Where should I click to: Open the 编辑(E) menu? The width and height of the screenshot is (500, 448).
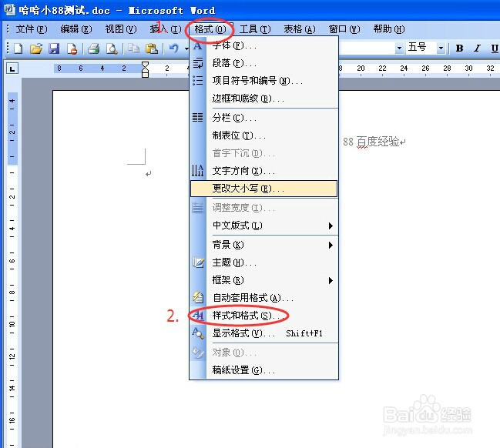[x=76, y=29]
